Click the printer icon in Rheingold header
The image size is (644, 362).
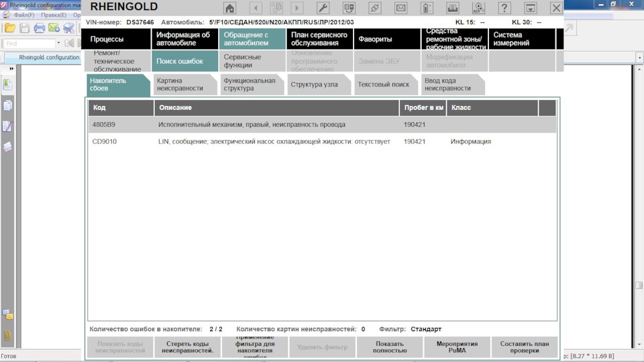[453, 8]
